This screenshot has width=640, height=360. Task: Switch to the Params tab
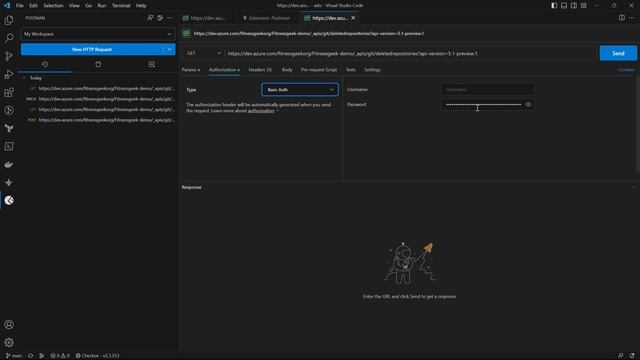click(x=191, y=70)
